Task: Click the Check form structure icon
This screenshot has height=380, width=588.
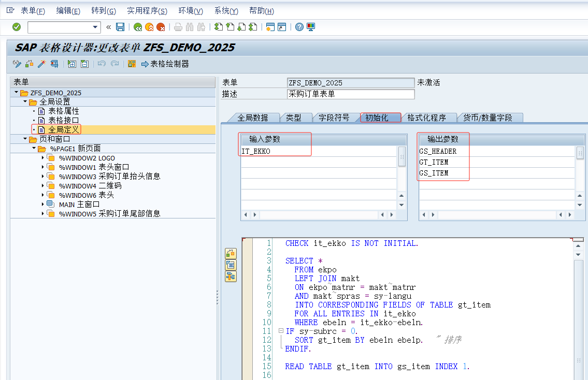Action: click(x=29, y=64)
